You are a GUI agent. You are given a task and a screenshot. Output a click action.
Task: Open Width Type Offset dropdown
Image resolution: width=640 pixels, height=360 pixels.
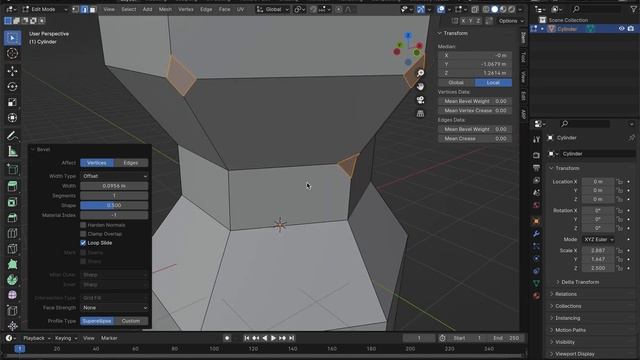(x=114, y=176)
